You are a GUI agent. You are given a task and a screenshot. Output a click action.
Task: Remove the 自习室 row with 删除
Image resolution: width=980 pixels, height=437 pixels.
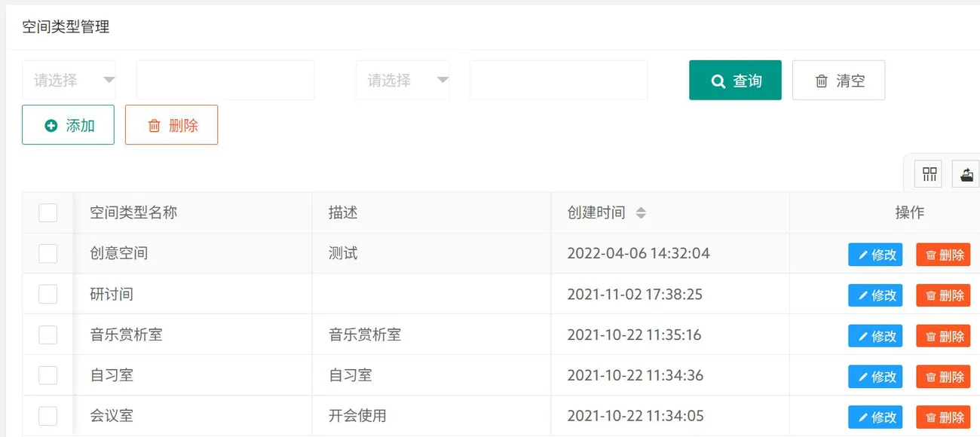943,377
